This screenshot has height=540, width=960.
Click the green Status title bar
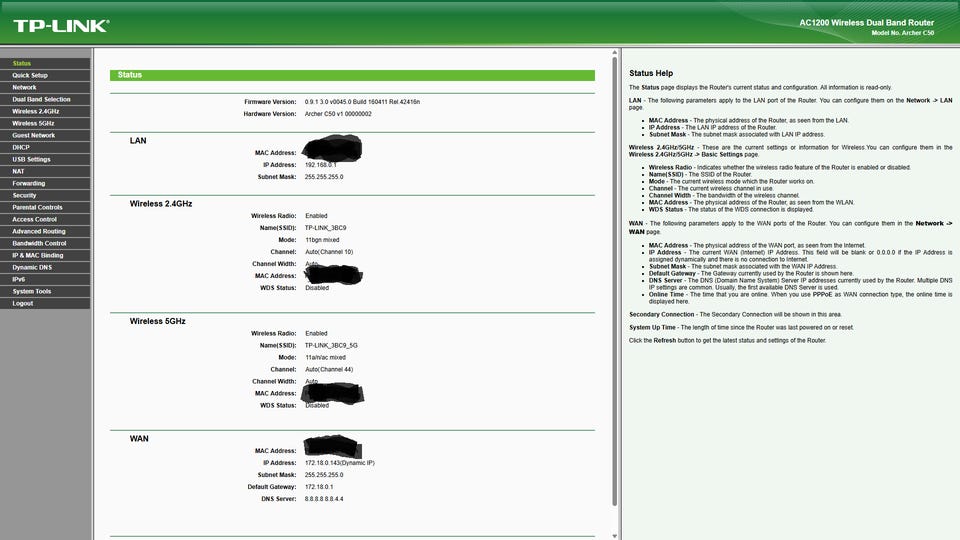pos(352,75)
